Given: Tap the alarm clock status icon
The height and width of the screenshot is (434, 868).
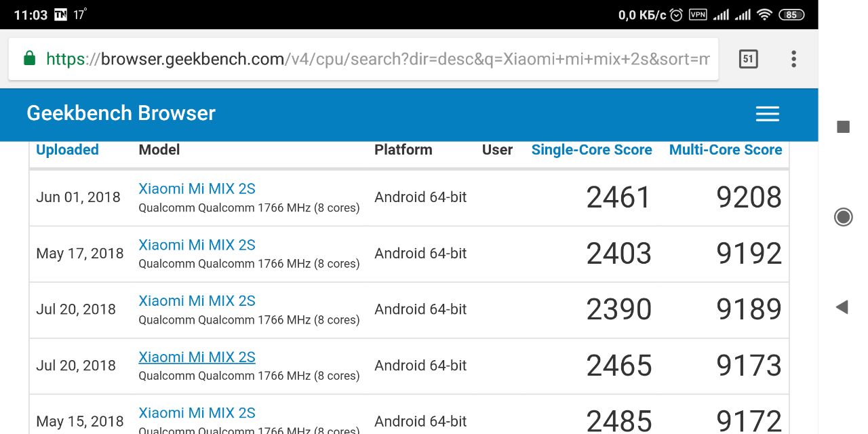Looking at the screenshot, I should coord(676,14).
